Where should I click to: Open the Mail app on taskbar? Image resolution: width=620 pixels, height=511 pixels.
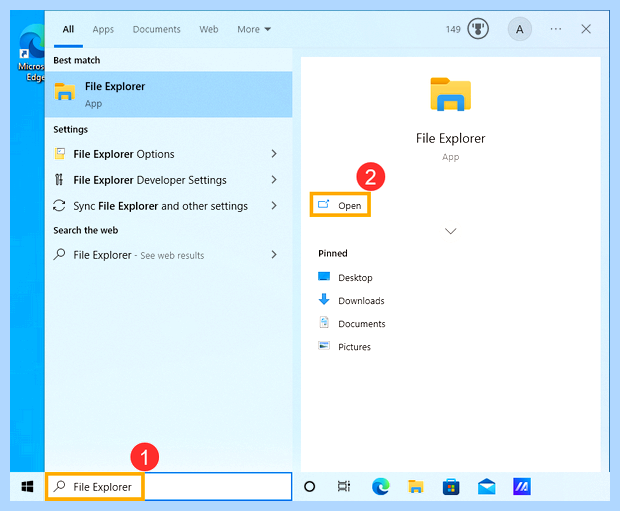(486, 486)
